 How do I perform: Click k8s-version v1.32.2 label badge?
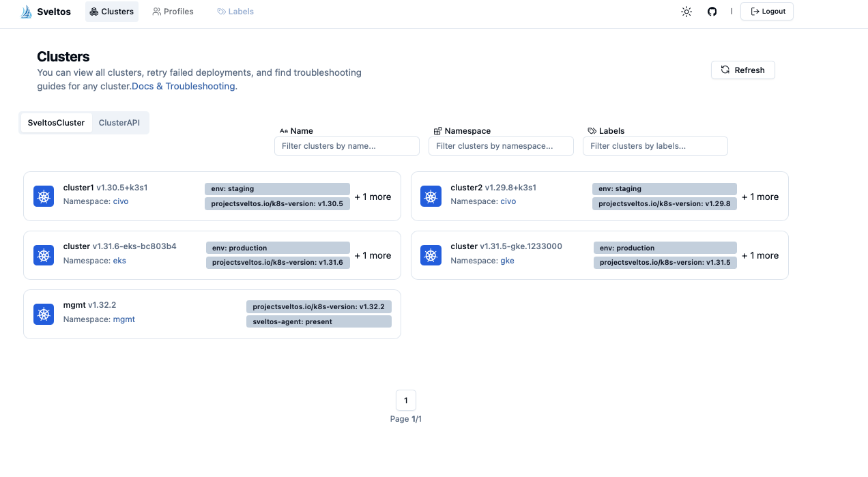click(319, 307)
